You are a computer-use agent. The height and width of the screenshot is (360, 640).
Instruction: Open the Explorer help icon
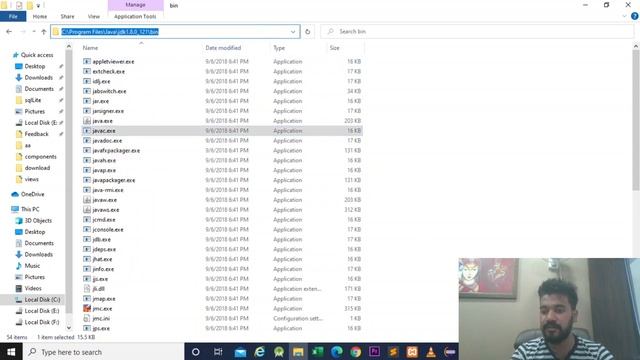point(635,16)
